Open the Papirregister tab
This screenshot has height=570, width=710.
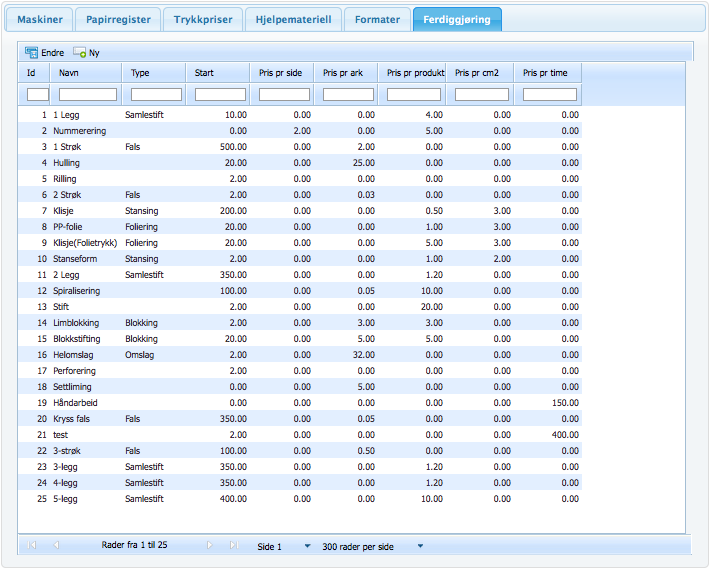click(x=117, y=19)
